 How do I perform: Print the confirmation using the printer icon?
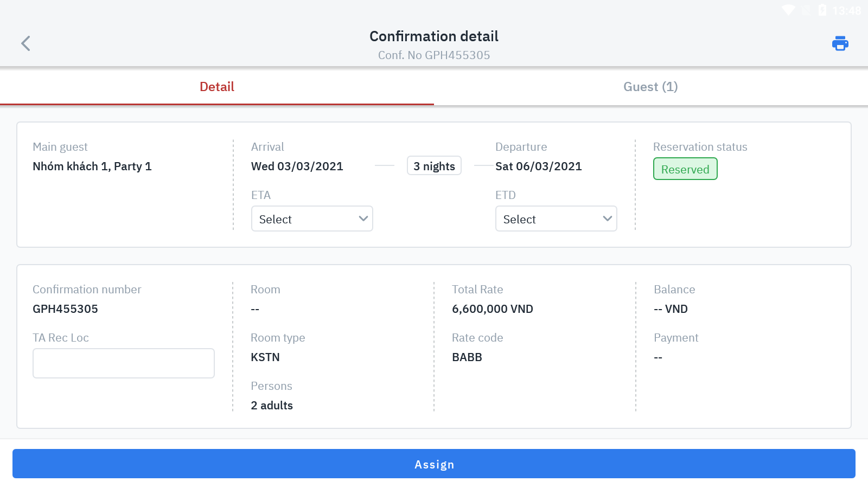(x=840, y=43)
